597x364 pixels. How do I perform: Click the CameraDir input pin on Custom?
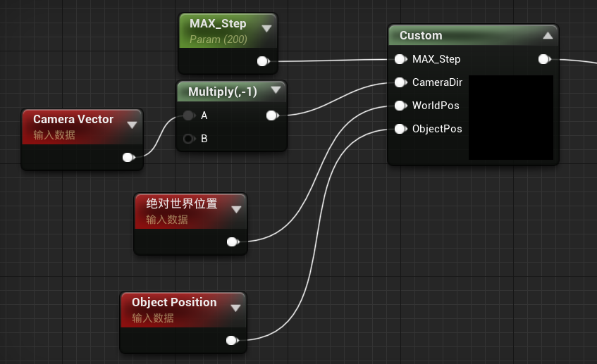400,82
